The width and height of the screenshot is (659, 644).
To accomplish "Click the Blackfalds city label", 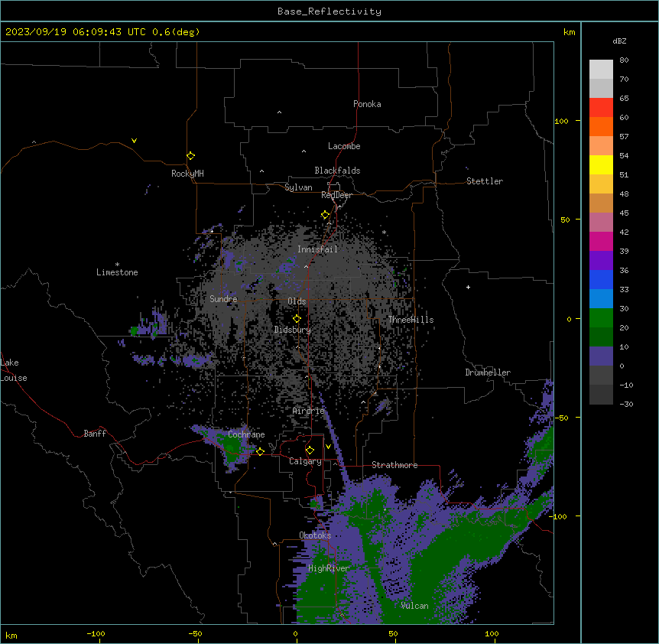I will (337, 171).
